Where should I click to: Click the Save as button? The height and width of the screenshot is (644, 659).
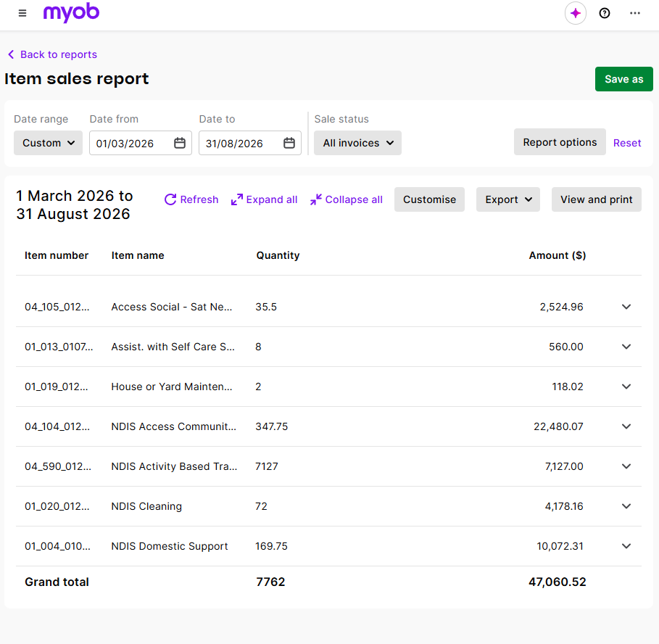tap(623, 79)
